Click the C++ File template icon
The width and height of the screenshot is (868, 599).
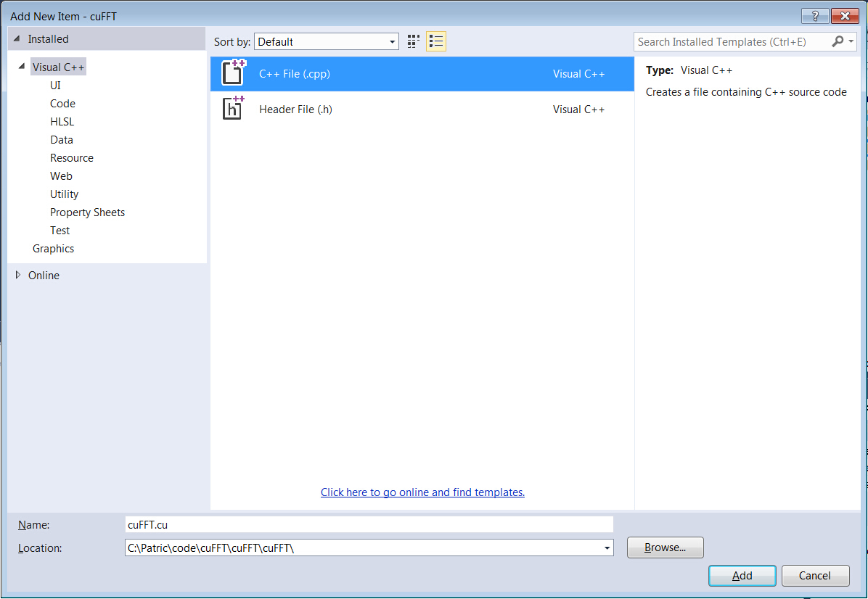[234, 73]
